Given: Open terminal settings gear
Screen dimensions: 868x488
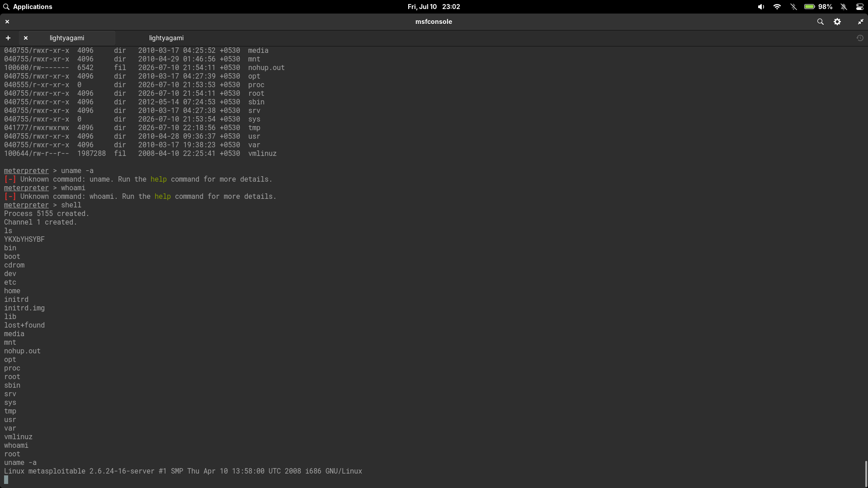Looking at the screenshot, I should [x=837, y=22].
